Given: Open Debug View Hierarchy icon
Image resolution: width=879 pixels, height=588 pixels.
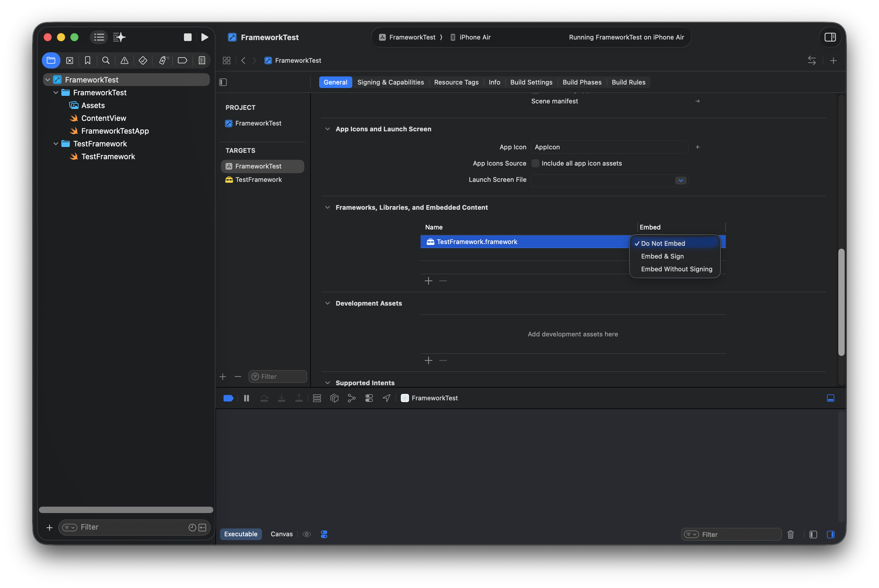Looking at the screenshot, I should [334, 398].
